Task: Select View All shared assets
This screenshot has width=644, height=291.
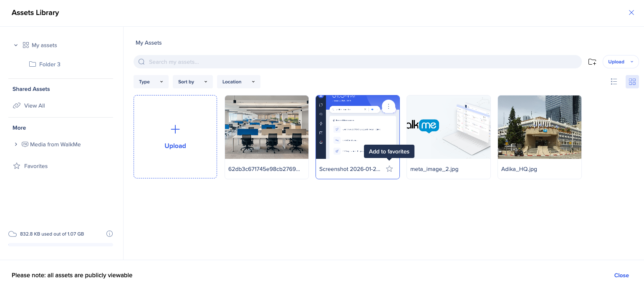Action: [x=34, y=105]
